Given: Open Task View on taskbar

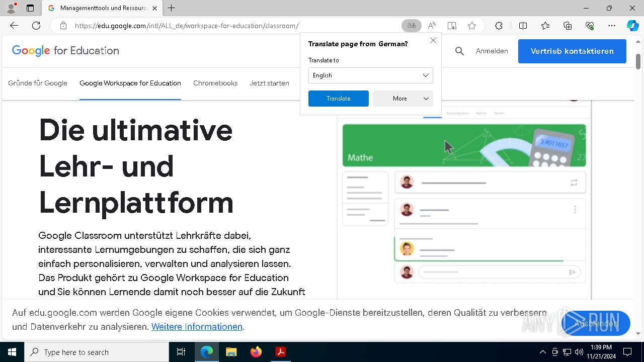Looking at the screenshot, I should (x=181, y=352).
